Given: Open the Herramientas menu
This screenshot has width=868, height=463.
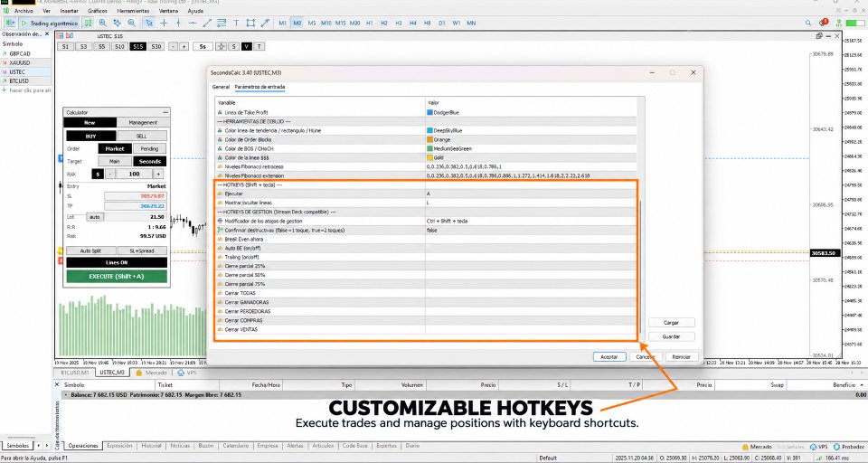Looking at the screenshot, I should 133,11.
